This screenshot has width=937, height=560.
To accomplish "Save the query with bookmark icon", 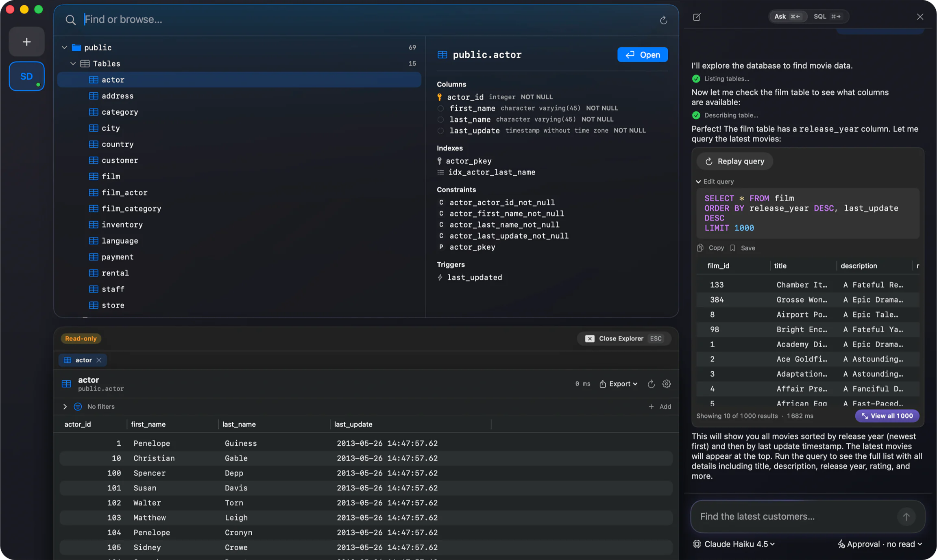I will (x=743, y=248).
